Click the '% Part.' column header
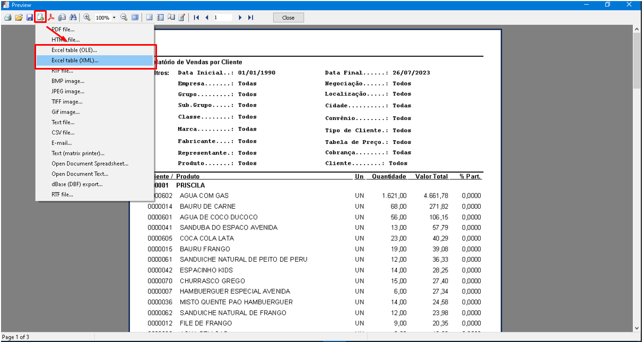The width and height of the screenshot is (644, 342). point(471,176)
